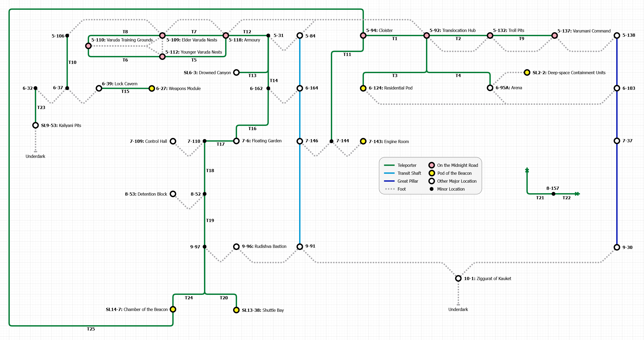644x340 pixels.
Task: Click the 5-84 transit shaft node
Action: 300,35
